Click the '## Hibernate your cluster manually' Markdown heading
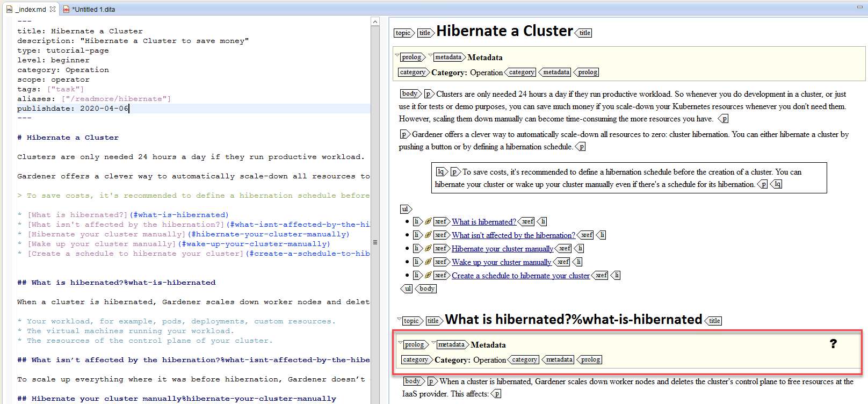Image resolution: width=868 pixels, height=404 pixels. (x=177, y=399)
